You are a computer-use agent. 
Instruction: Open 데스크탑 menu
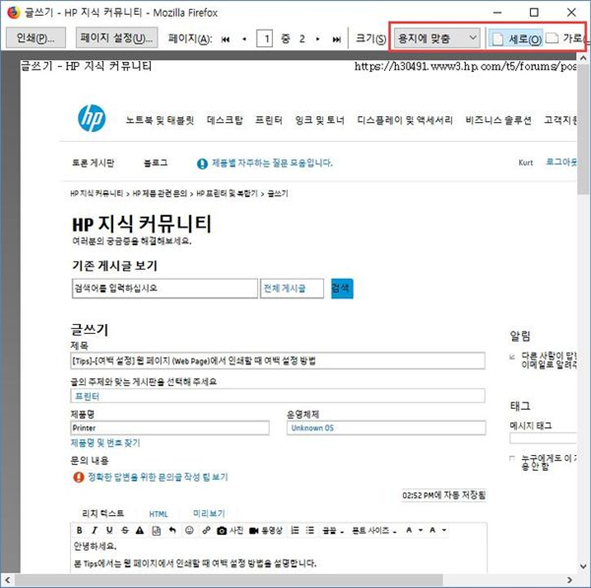click(x=225, y=120)
